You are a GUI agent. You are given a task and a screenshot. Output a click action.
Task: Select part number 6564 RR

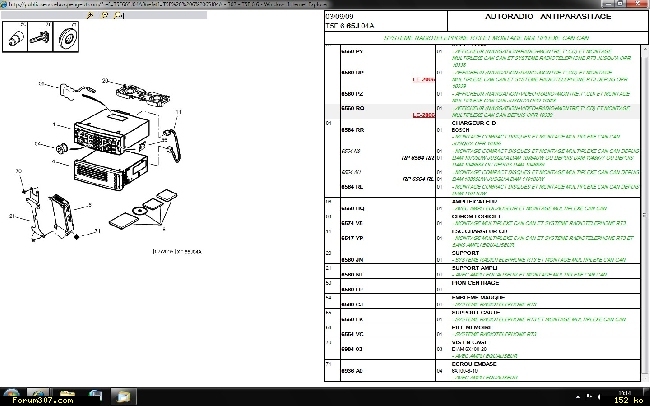pyautogui.click(x=352, y=130)
